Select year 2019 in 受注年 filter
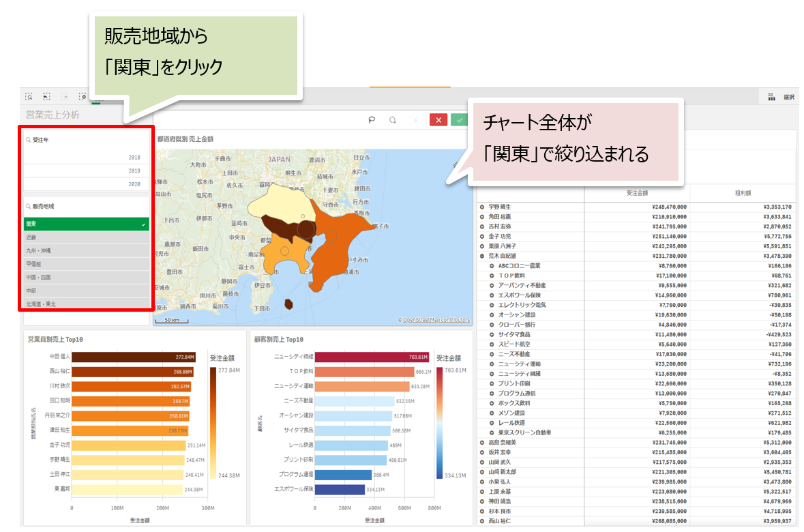Image resolution: width=804 pixels, height=532 pixels. pos(86,171)
